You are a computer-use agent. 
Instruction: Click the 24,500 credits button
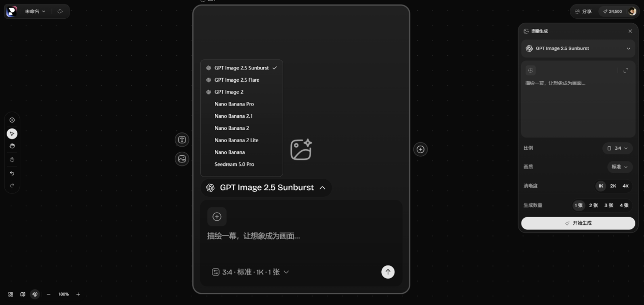pos(612,11)
